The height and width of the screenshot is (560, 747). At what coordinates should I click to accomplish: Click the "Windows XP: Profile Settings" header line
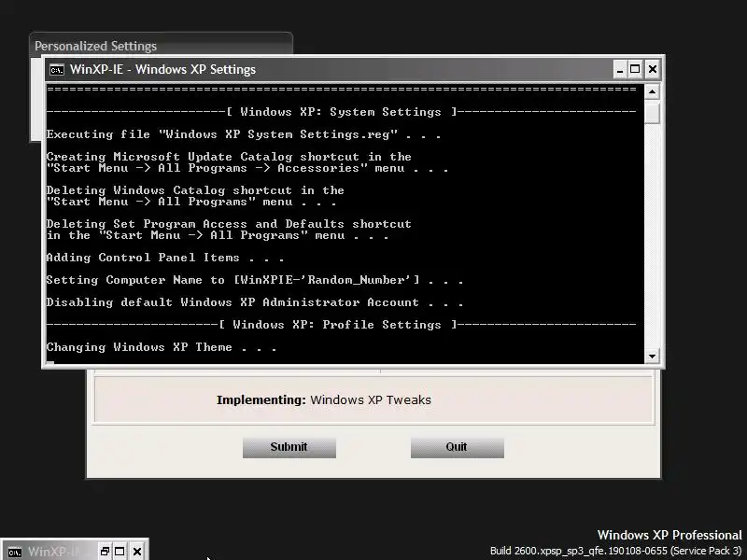click(341, 325)
